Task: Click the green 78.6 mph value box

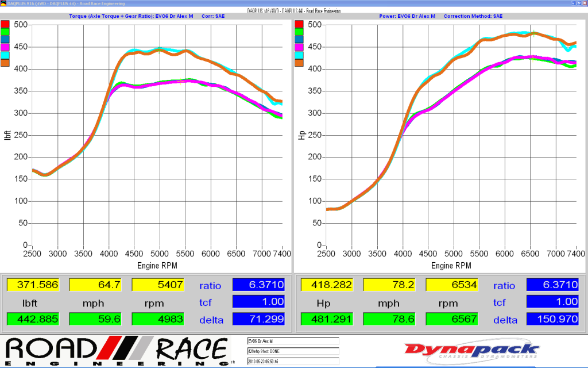Action: [x=389, y=319]
